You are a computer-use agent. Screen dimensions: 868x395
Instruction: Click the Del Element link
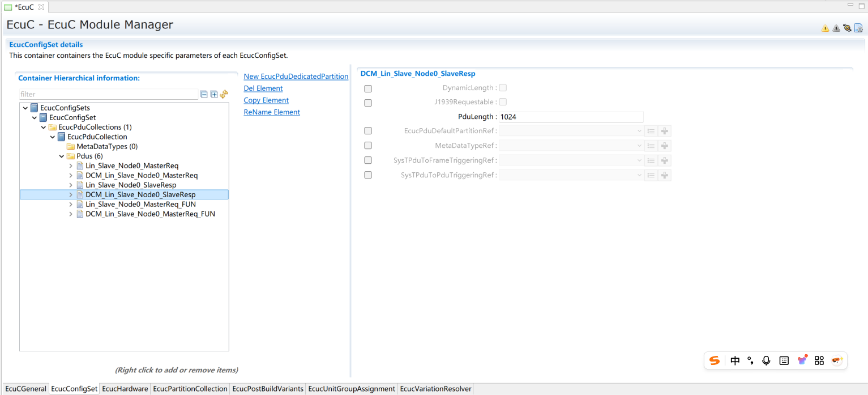(263, 88)
